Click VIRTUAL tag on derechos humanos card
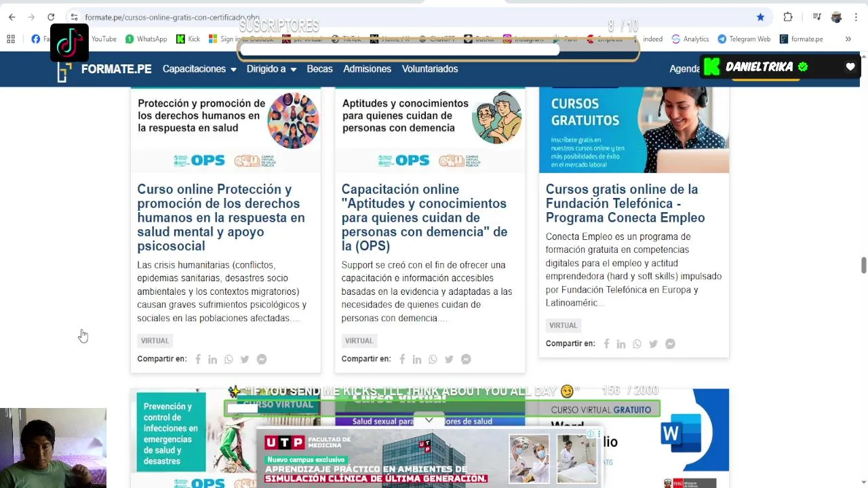Viewport: 868px width, 488px height. (x=155, y=341)
